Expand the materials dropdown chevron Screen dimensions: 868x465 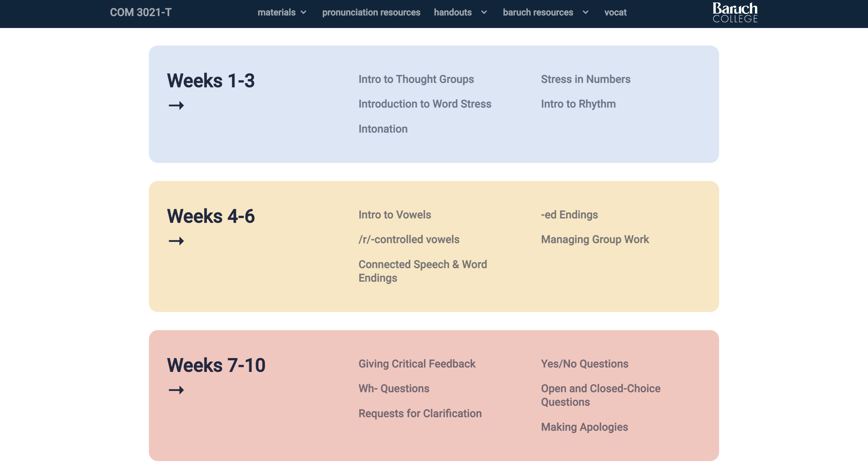coord(303,12)
